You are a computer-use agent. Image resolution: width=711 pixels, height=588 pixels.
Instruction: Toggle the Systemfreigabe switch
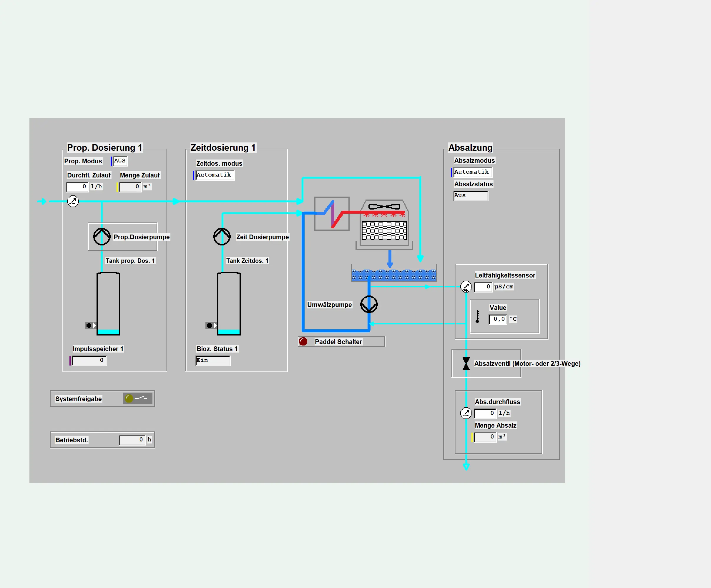pyautogui.click(x=137, y=398)
